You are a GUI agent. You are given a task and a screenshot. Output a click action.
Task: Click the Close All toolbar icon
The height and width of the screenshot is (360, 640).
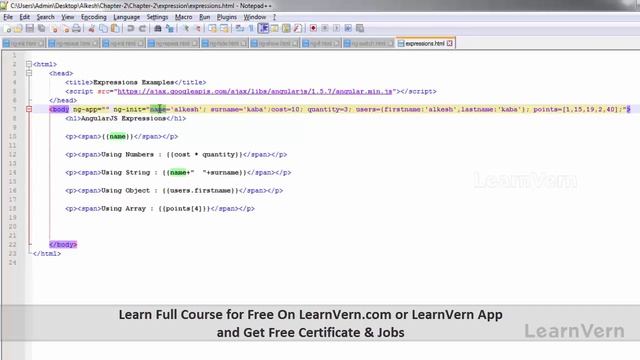pos(66,28)
